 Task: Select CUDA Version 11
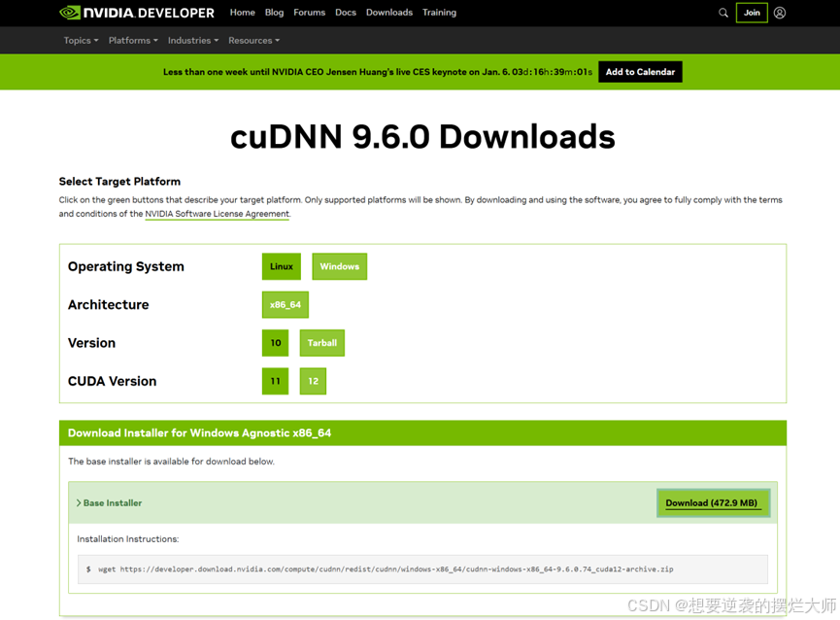276,381
